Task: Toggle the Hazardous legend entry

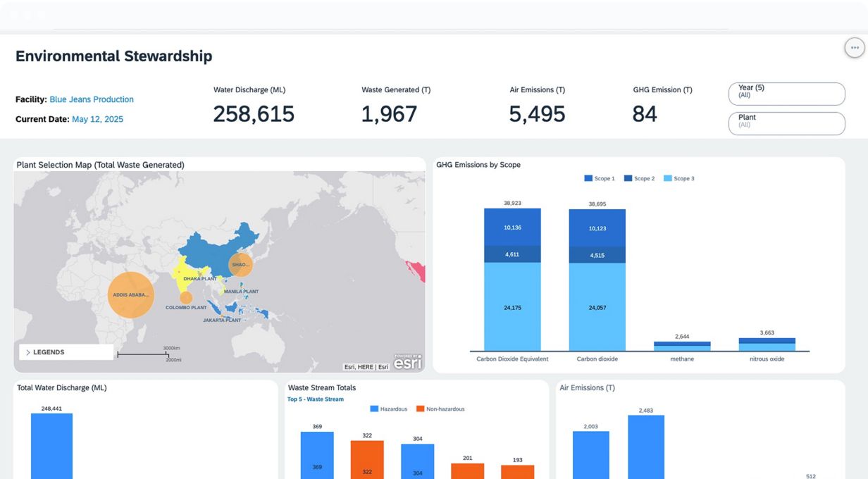Action: click(388, 409)
